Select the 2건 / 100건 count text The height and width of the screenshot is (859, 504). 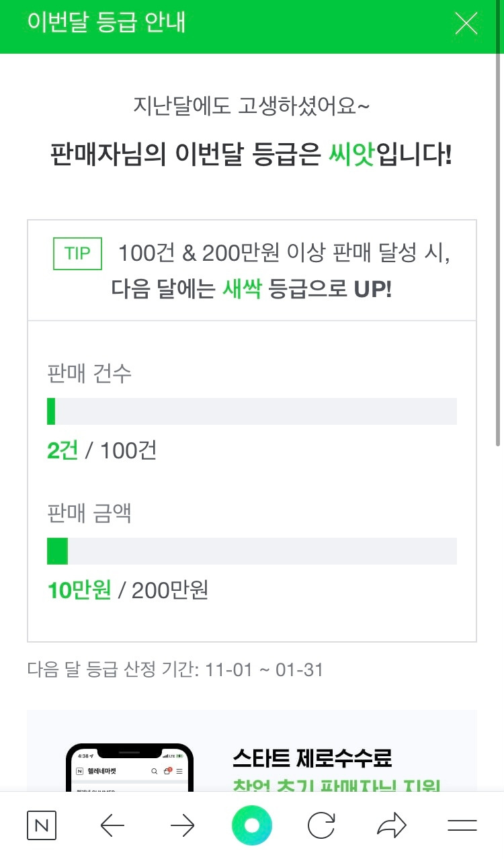pyautogui.click(x=101, y=450)
